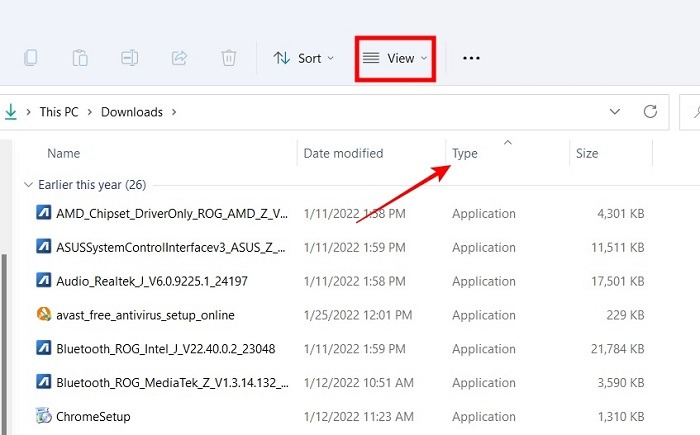The height and width of the screenshot is (435, 700).
Task: Click the 1/25/2022 12:01 PM date cell
Action: (x=358, y=315)
